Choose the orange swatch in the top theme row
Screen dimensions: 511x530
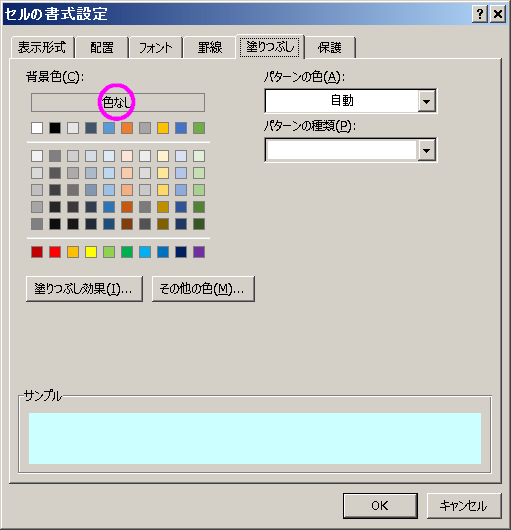point(127,128)
